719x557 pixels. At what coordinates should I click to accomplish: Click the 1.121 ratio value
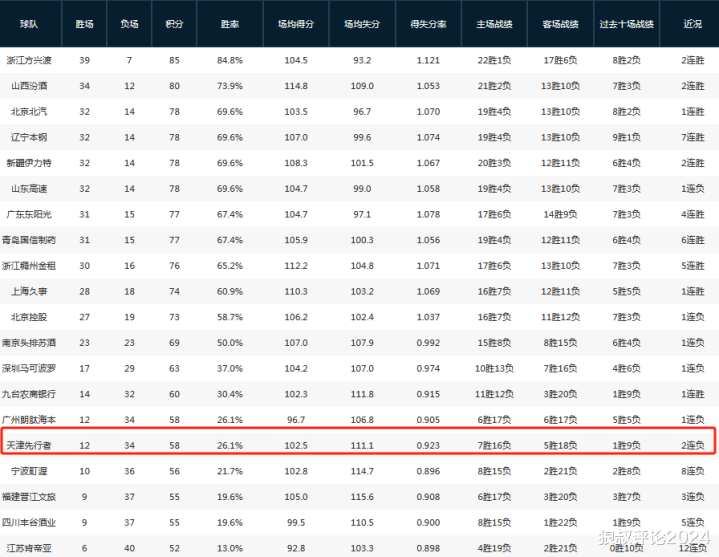(428, 60)
